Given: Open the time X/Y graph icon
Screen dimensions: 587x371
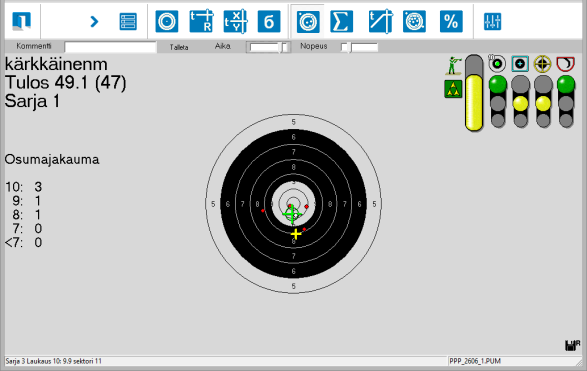Looking at the screenshot, I should click(x=235, y=21).
